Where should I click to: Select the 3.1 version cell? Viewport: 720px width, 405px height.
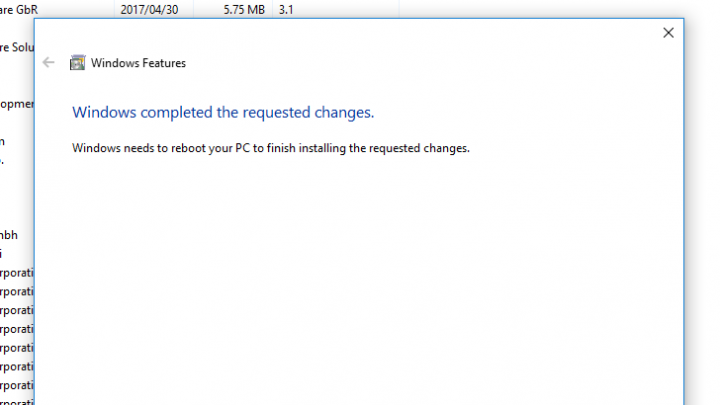pos(286,10)
